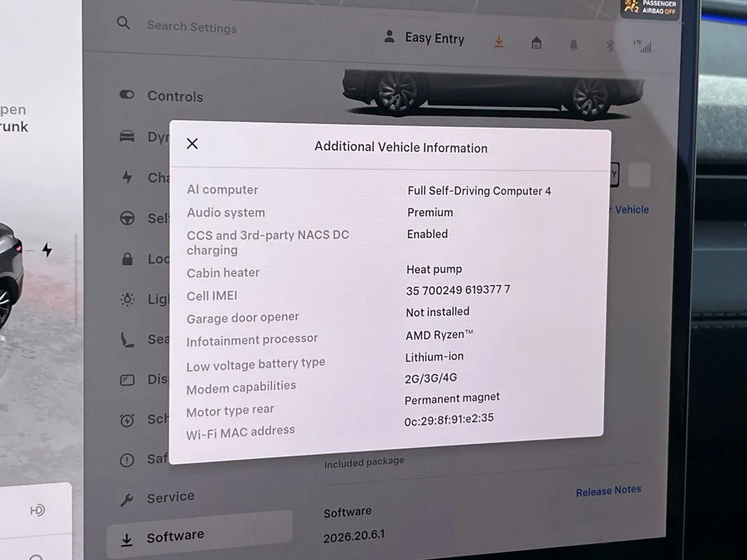This screenshot has width=747, height=560.
Task: Select the Wi-Fi MAC address value
Action: pos(449,419)
